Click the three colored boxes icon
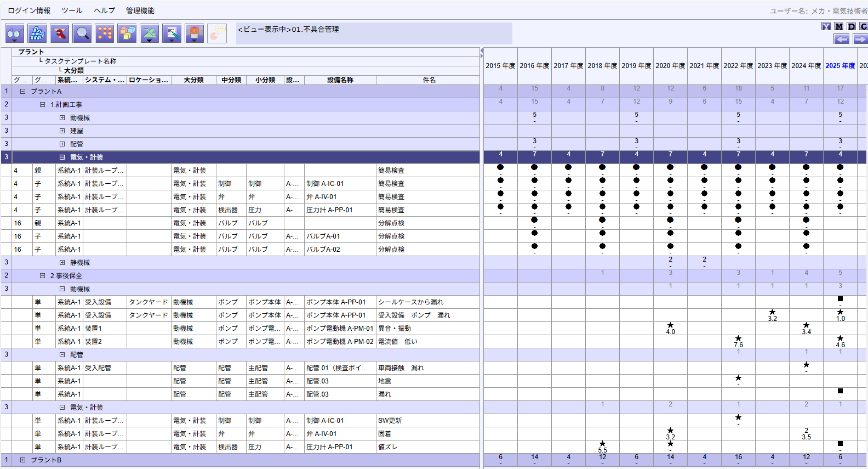Screen dimensions: 868x469 [x=127, y=33]
